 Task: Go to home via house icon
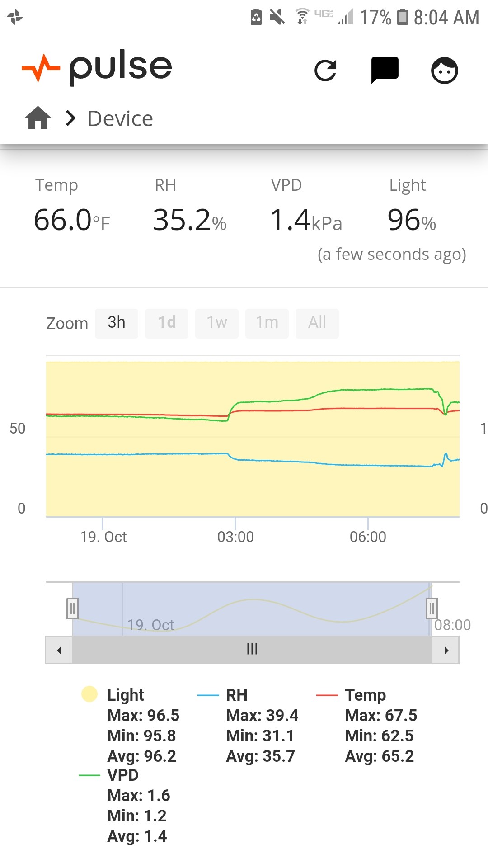tap(38, 118)
